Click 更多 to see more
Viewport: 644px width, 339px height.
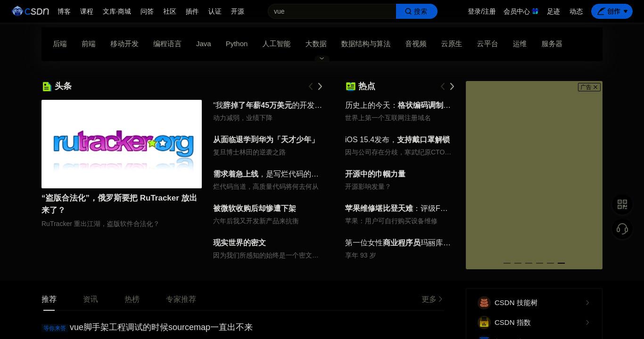[x=432, y=299]
